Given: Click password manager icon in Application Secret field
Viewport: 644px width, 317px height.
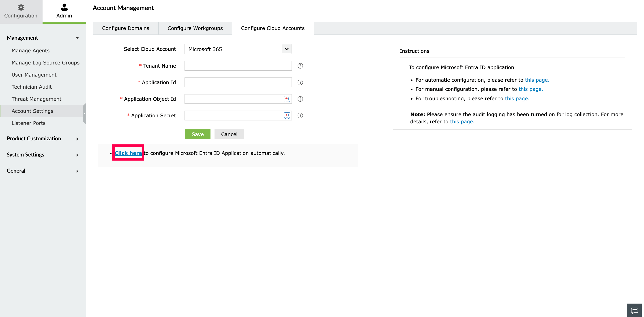Looking at the screenshot, I should click(287, 116).
